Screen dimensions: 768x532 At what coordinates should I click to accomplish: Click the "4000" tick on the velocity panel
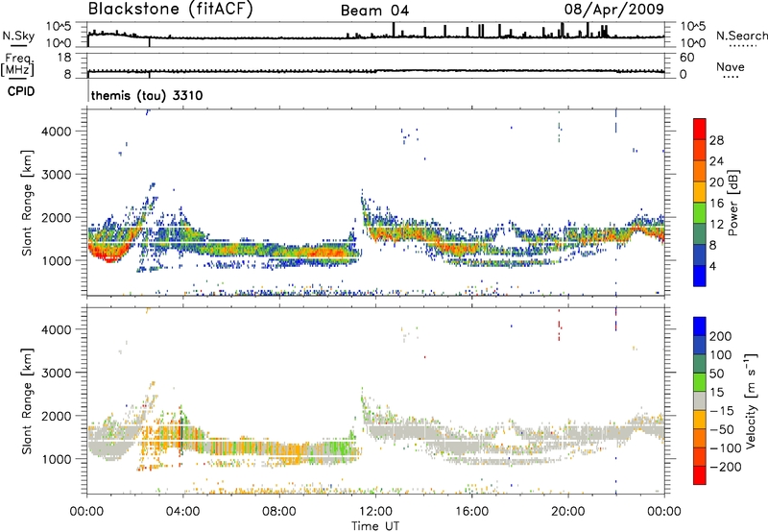[57, 329]
